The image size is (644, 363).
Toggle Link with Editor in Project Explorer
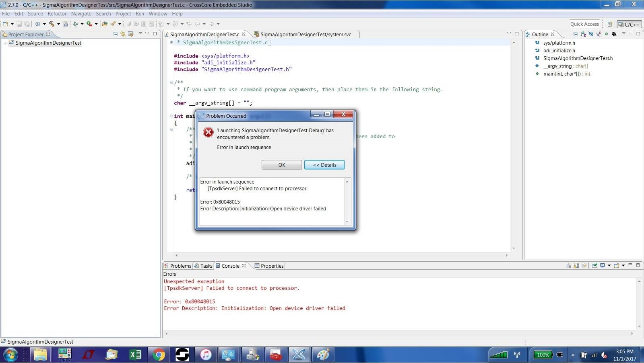tap(123, 34)
